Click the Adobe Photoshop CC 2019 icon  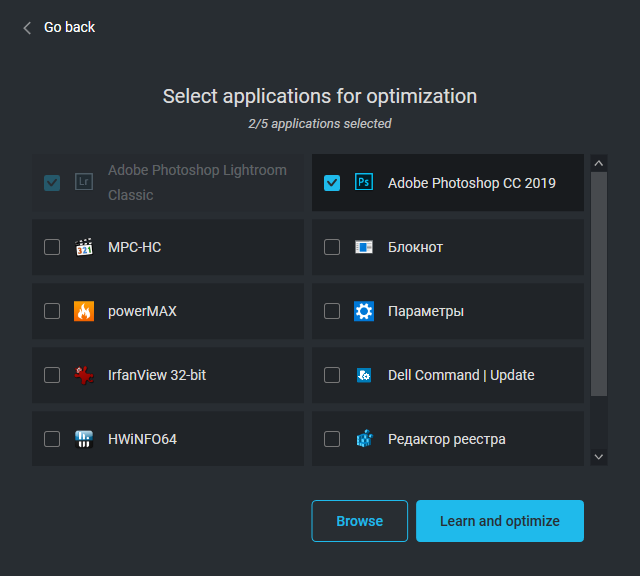coord(364,183)
